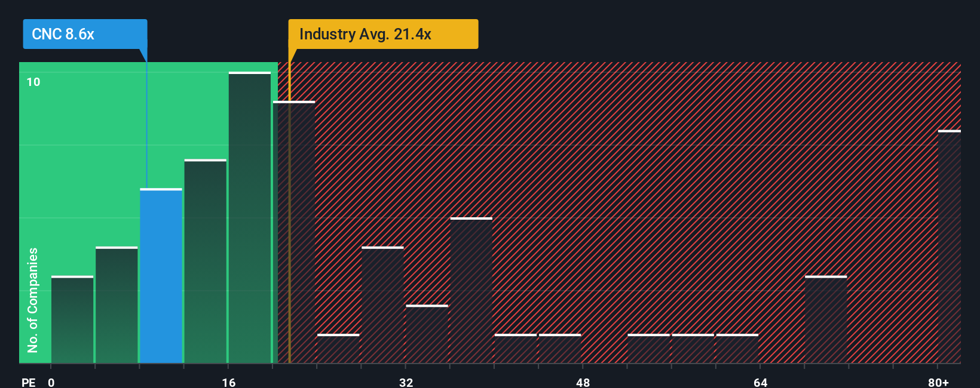Click the short bar just left of PE 64
The height and width of the screenshot is (388, 980).
pyautogui.click(x=737, y=349)
